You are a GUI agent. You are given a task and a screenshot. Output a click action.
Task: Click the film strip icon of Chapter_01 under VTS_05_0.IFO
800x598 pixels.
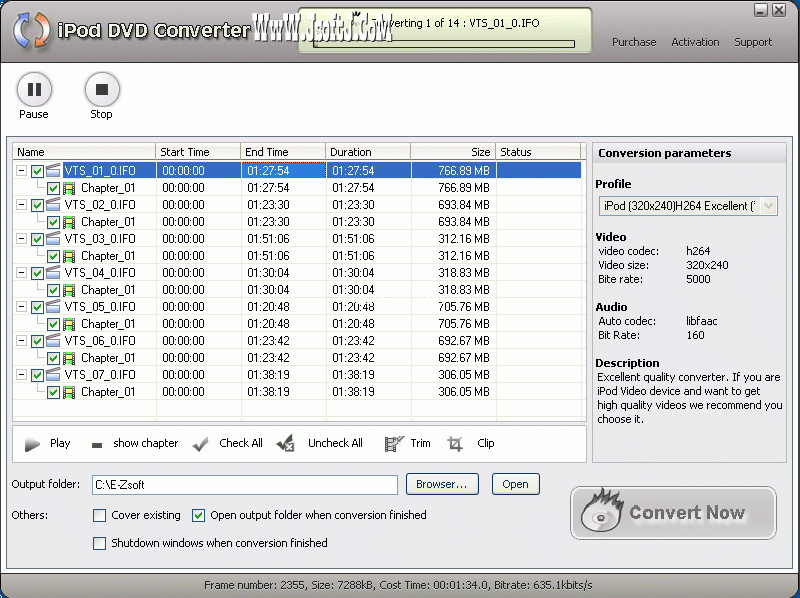69,325
